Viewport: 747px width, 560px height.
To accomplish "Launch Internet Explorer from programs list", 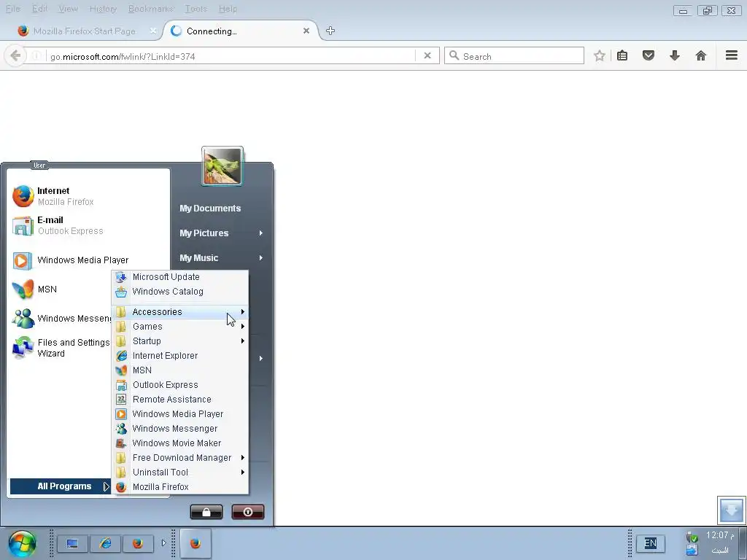I will [180, 356].
